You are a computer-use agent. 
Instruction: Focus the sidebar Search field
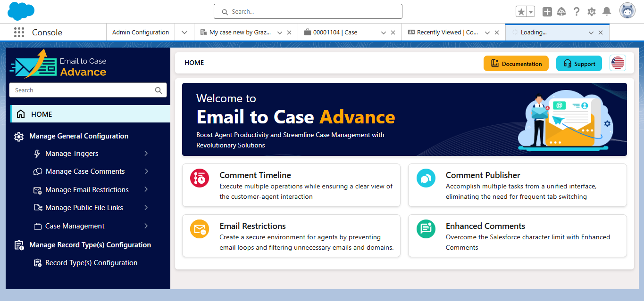[x=88, y=90]
